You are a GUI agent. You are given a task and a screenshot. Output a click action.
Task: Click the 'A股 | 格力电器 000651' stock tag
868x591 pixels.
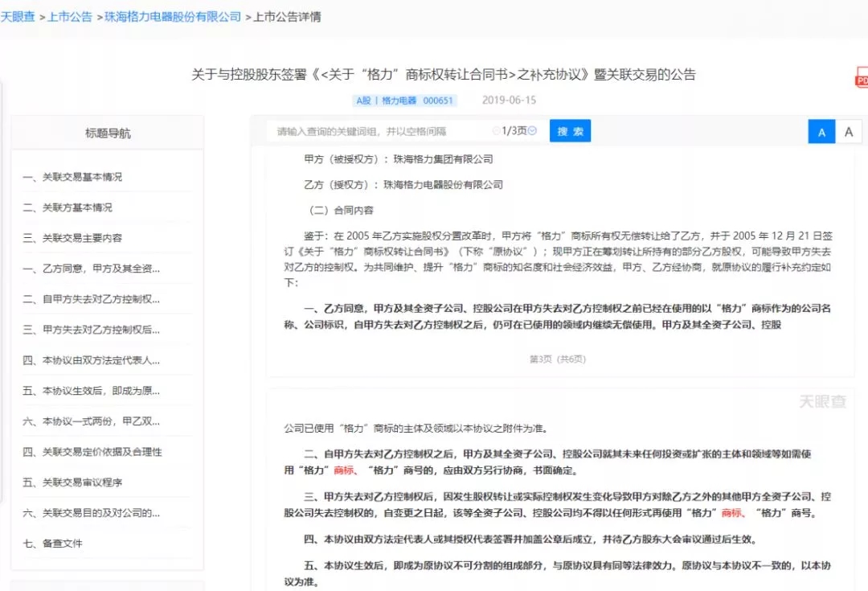click(404, 101)
